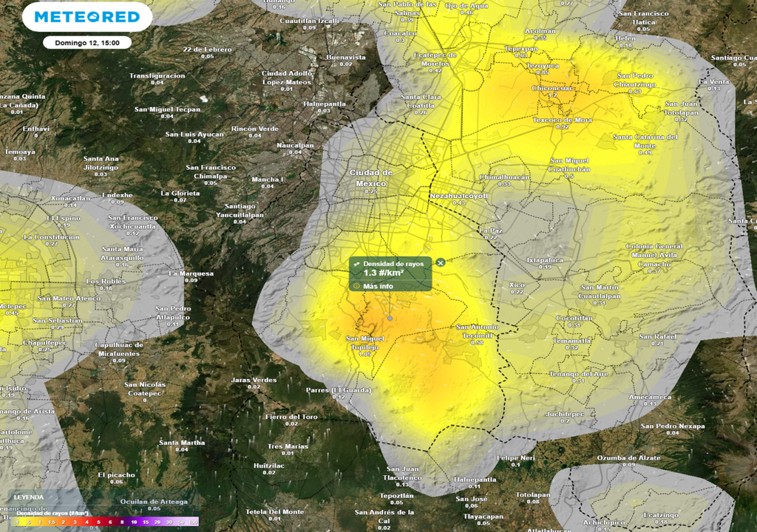The width and height of the screenshot is (757, 532).
Task: Close the Densidad de rayos popup
Action: 441,262
